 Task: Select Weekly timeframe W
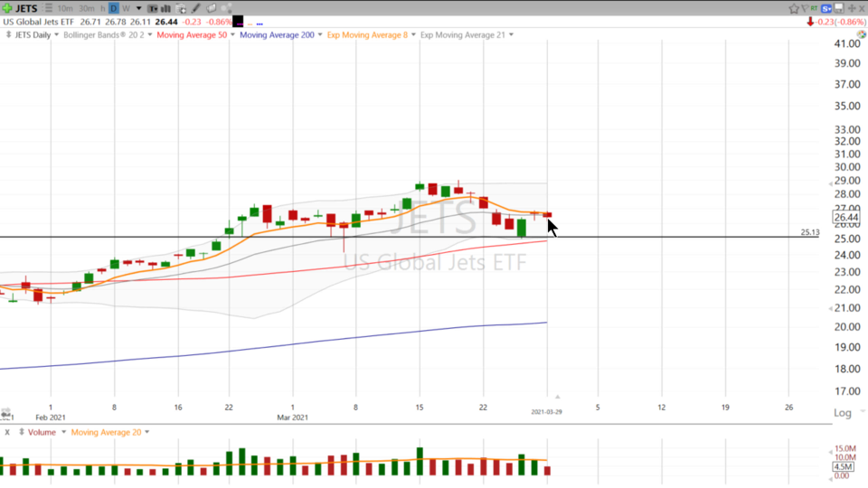click(126, 8)
